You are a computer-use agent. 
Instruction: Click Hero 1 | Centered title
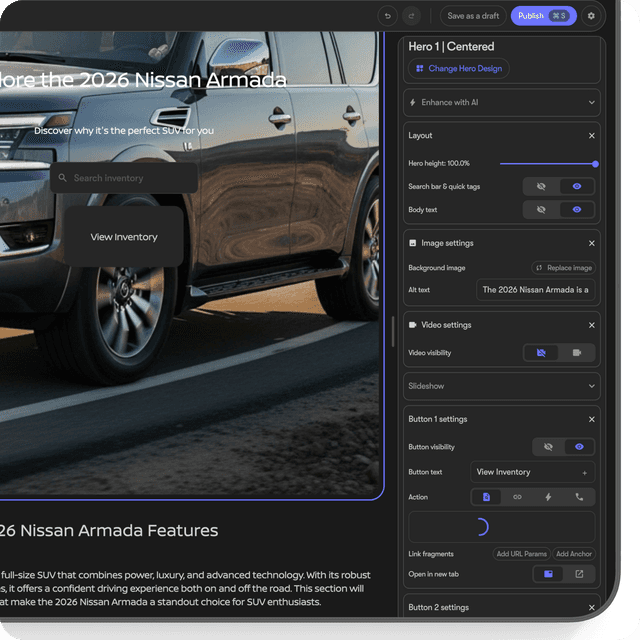[451, 47]
